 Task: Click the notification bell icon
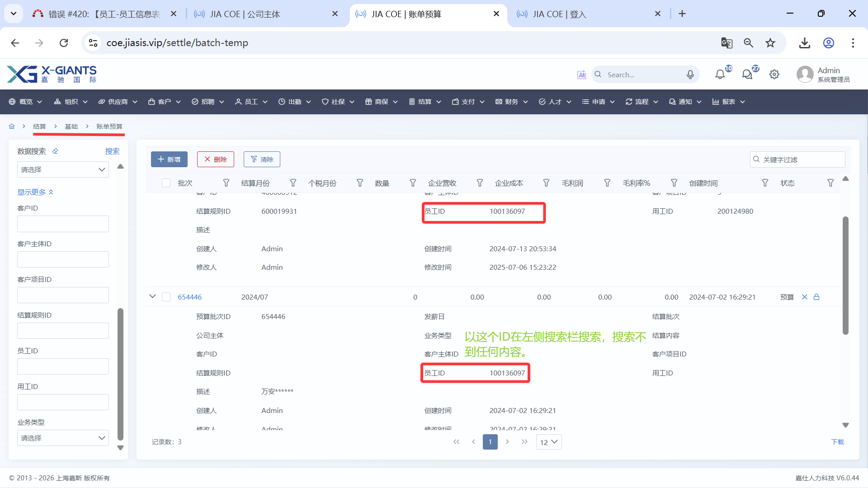click(x=720, y=75)
